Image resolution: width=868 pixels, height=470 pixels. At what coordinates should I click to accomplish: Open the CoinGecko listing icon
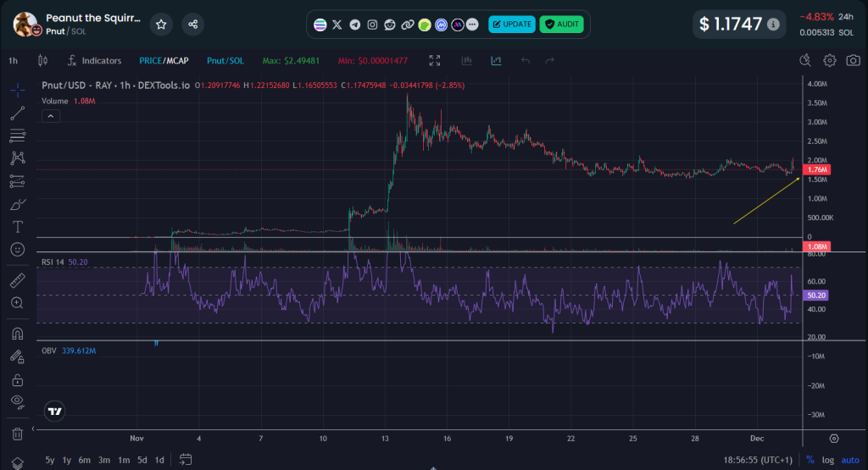tap(425, 25)
